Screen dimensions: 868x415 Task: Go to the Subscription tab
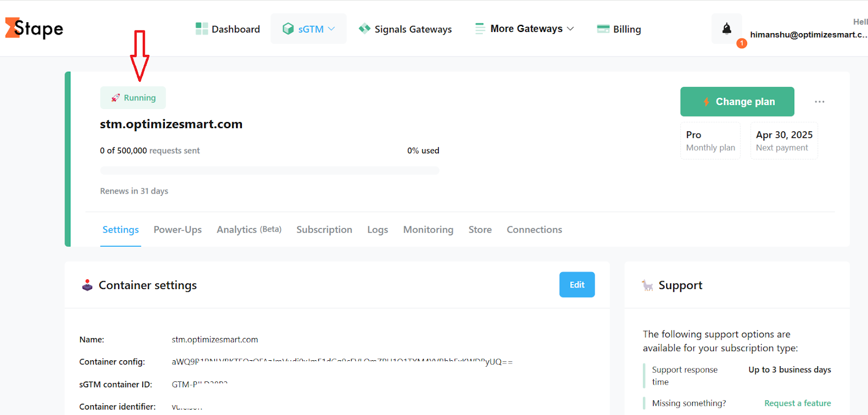(x=324, y=229)
